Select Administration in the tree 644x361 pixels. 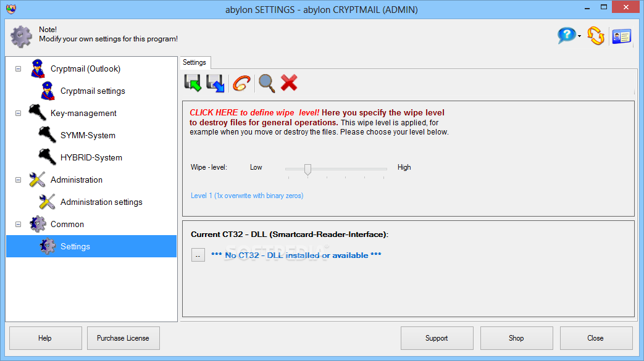[77, 180]
